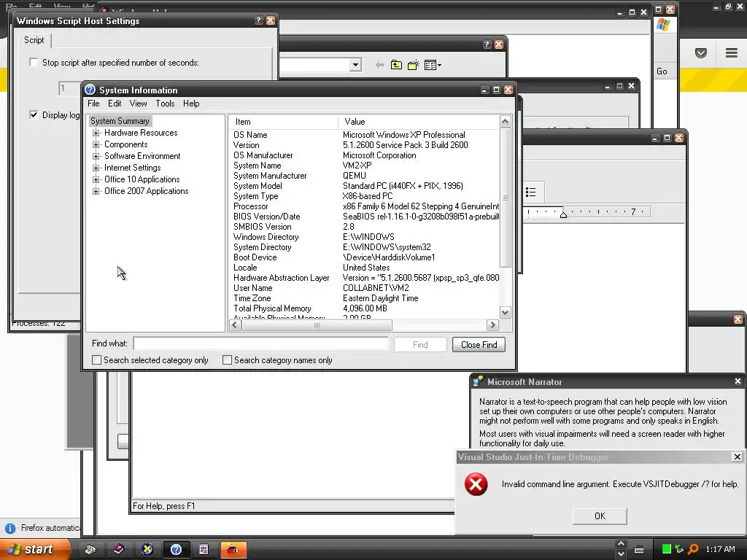Open the File menu in System Information
The height and width of the screenshot is (560, 747).
tap(93, 104)
